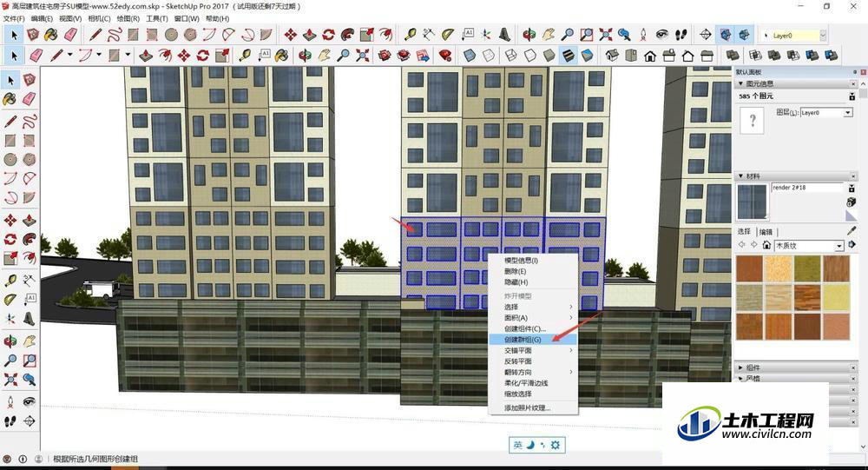
Task: Open arrow dropdown next to Line tool
Action: point(69,56)
